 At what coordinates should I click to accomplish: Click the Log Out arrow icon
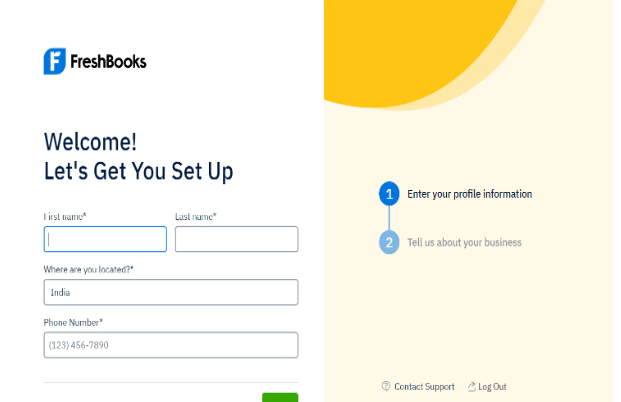pyautogui.click(x=471, y=387)
